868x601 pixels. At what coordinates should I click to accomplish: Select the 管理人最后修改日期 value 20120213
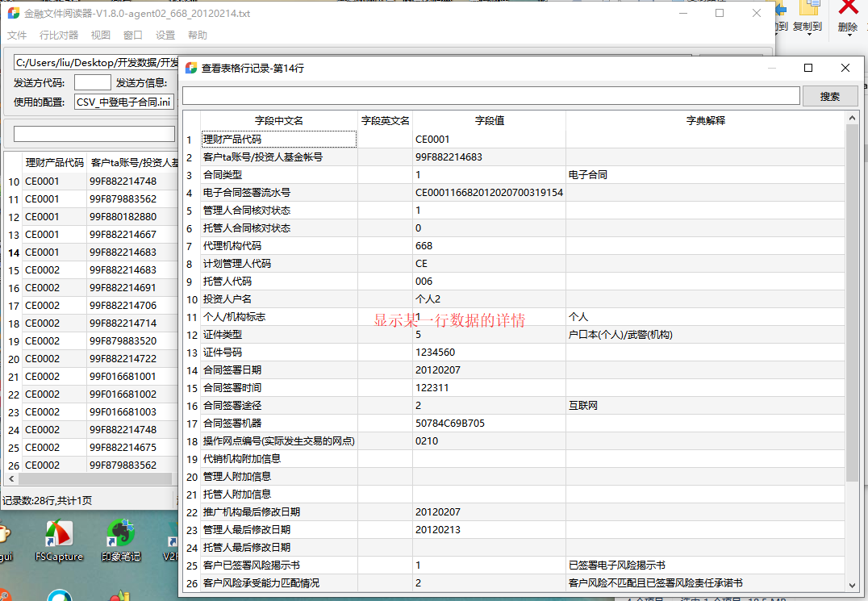[x=490, y=530]
